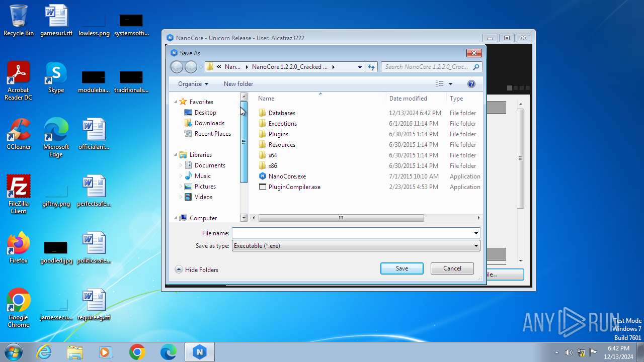Select PluginCompiler.exe file
This screenshot has width=644, height=362.
click(x=294, y=187)
